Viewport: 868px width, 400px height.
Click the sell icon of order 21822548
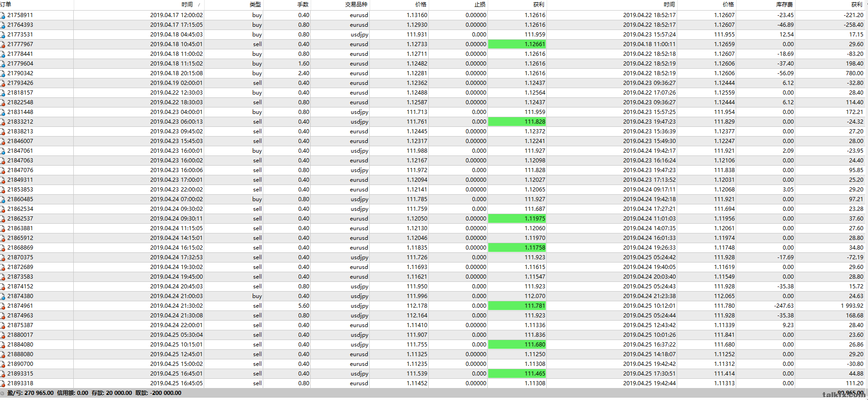coord(3,102)
